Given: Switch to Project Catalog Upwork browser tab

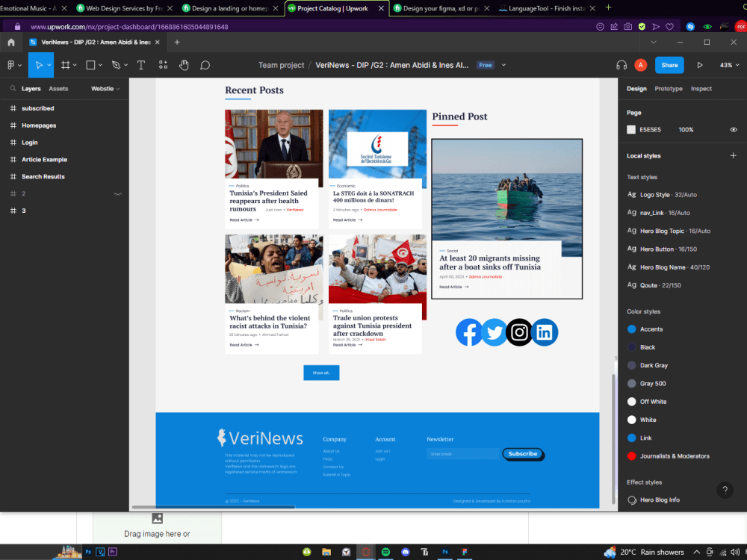Looking at the screenshot, I should (335, 8).
